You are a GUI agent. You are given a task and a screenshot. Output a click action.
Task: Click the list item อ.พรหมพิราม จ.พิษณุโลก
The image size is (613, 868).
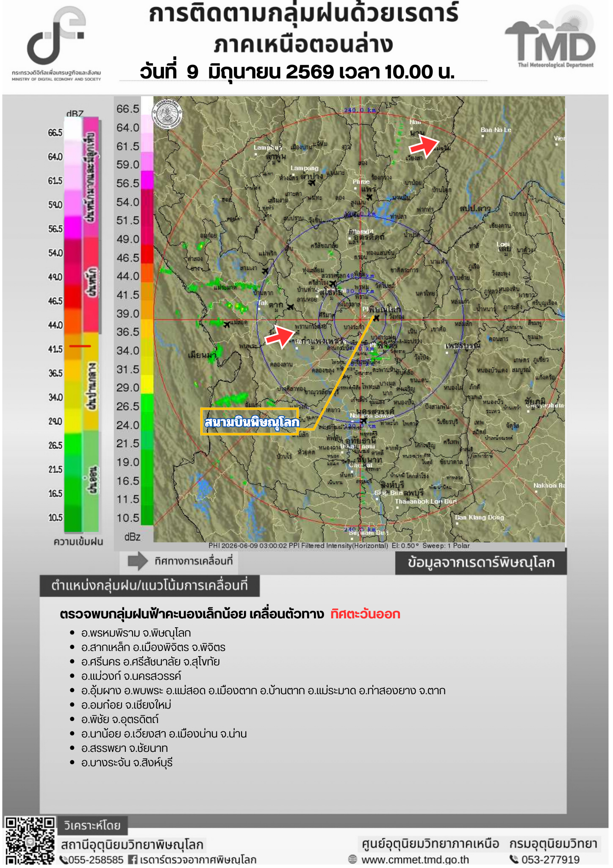136,633
